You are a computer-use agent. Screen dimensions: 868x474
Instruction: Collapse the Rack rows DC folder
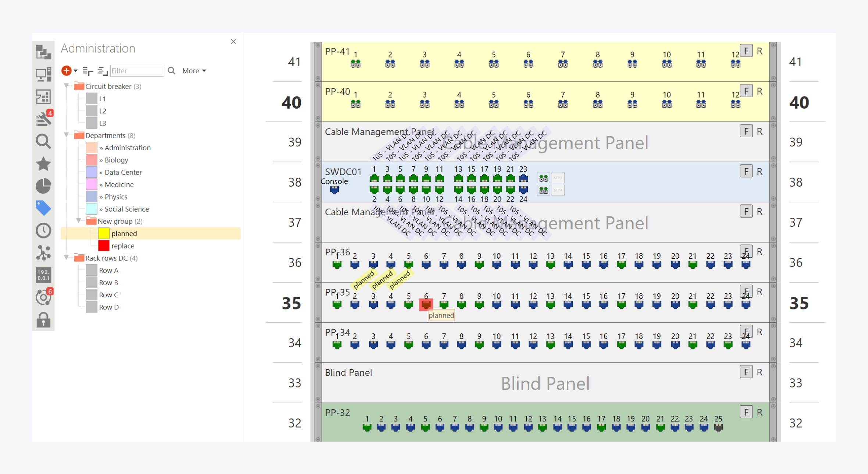point(66,258)
